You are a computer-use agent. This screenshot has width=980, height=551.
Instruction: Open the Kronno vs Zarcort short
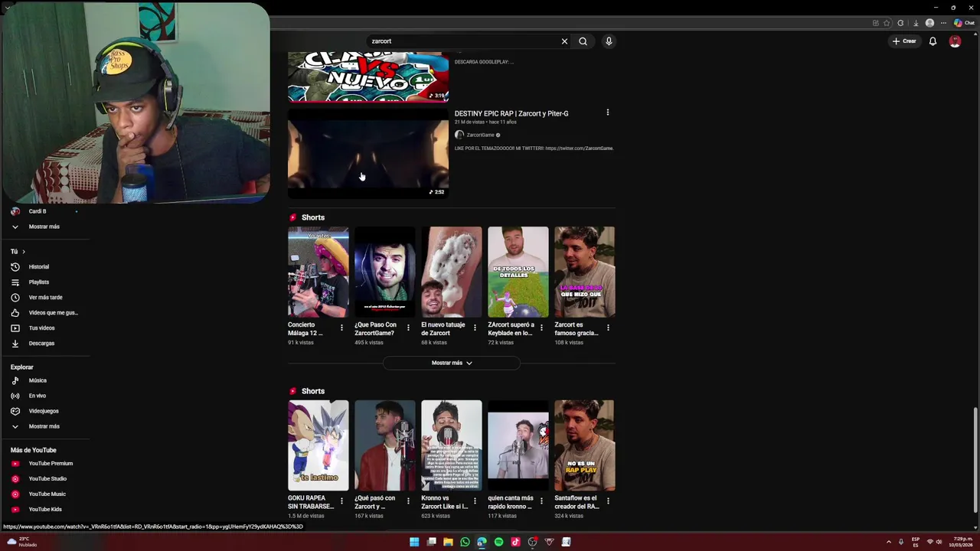(x=451, y=445)
